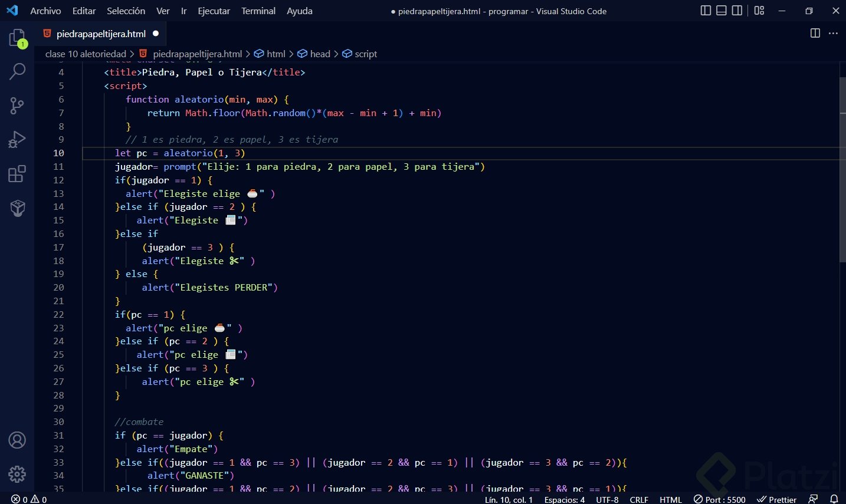
Task: Open Run and Debug view icon
Action: point(17,140)
